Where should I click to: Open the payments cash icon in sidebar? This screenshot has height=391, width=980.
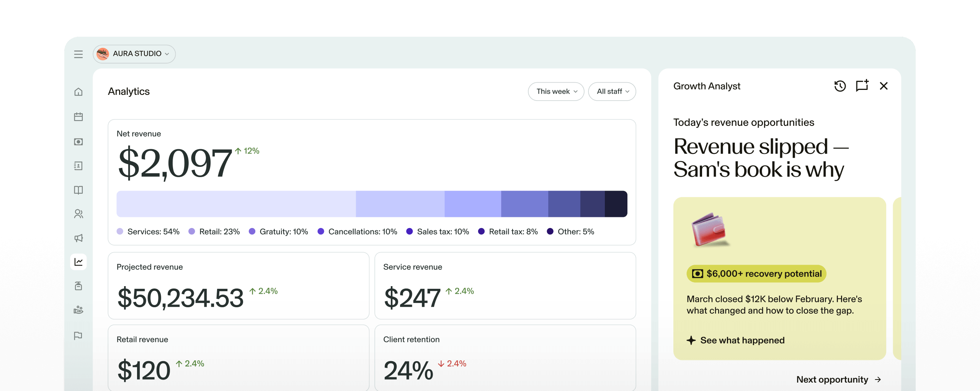pos(78,142)
